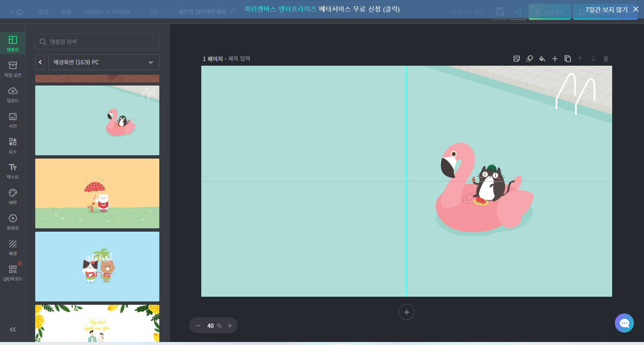Click the redo arrow icon

(169, 12)
